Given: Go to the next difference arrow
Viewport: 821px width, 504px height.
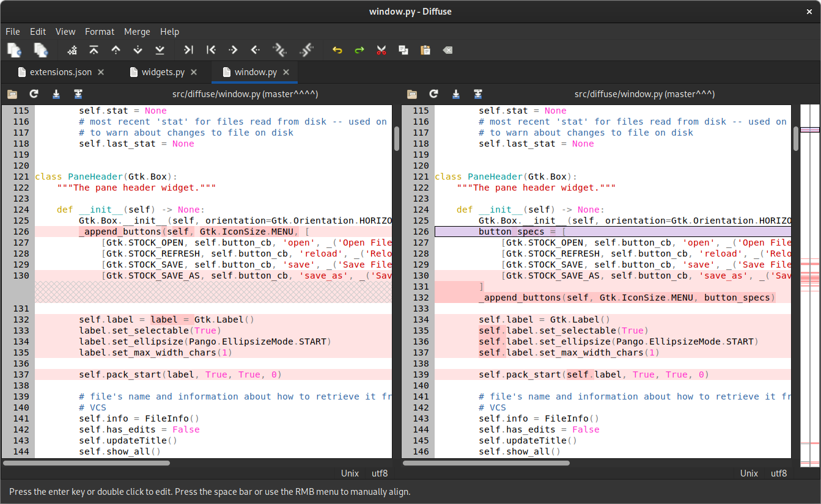Looking at the screenshot, I should point(138,50).
